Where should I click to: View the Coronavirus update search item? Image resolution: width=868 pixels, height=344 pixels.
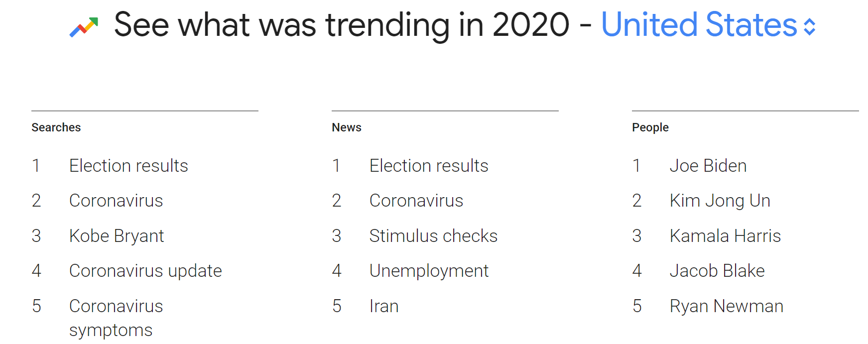pos(145,271)
